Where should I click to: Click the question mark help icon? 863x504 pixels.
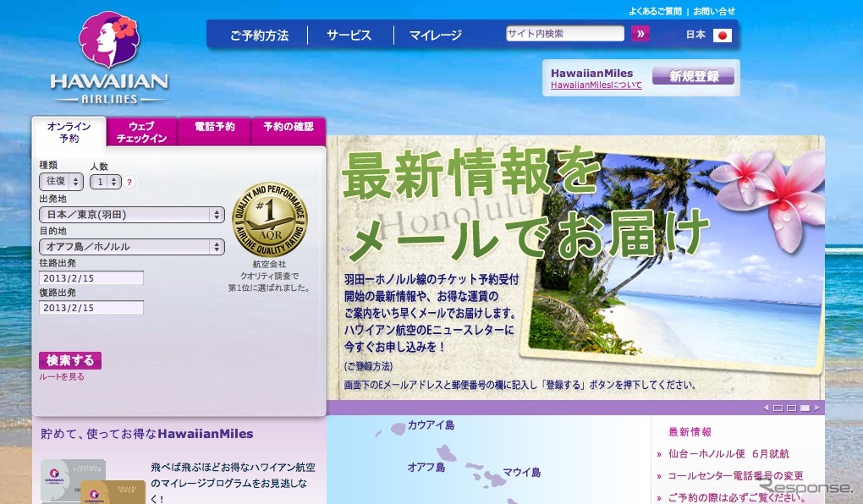point(129,182)
